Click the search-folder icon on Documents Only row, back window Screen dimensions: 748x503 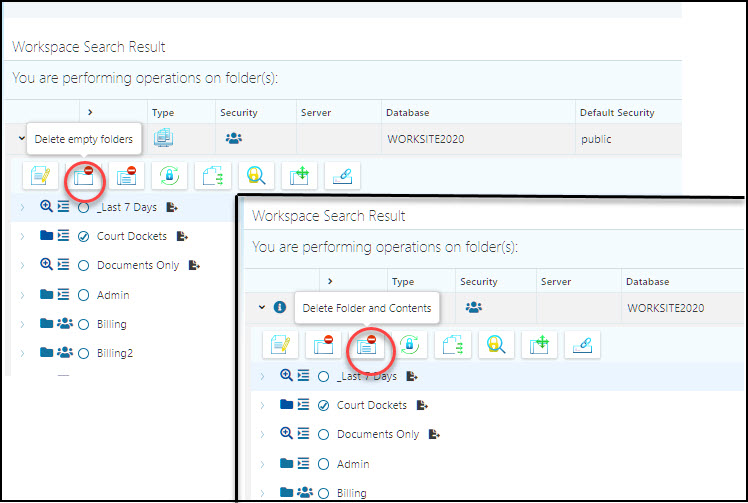(46, 264)
